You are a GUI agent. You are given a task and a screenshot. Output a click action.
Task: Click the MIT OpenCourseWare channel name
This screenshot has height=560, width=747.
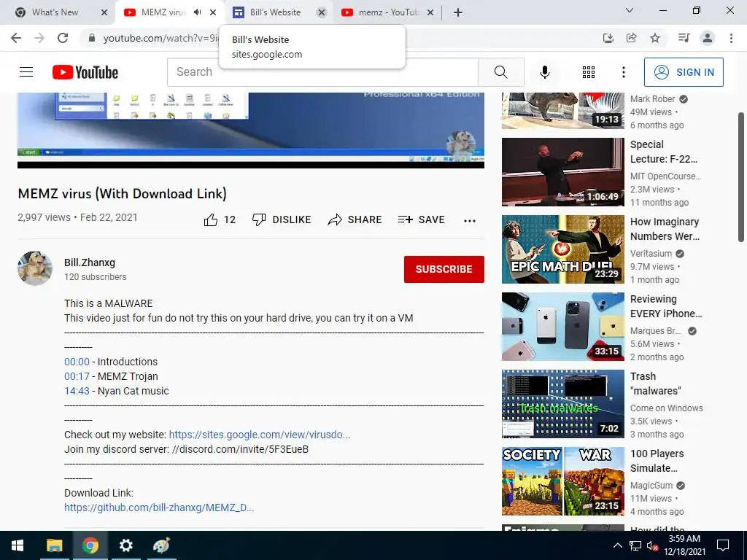[665, 176]
